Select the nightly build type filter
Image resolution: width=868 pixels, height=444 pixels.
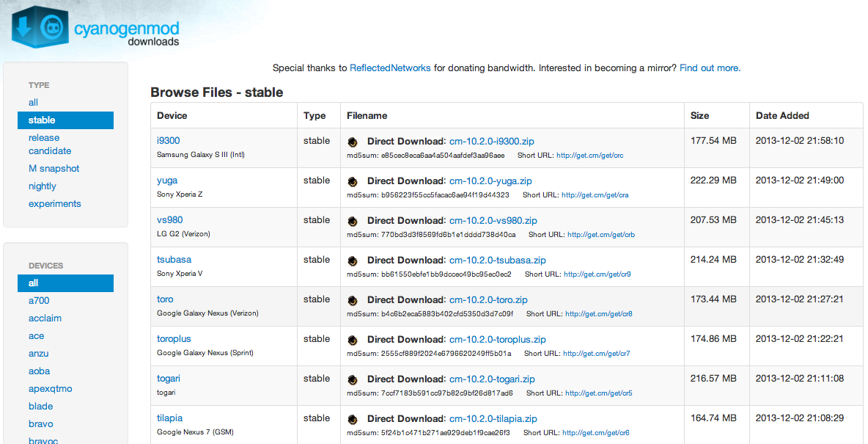(43, 186)
